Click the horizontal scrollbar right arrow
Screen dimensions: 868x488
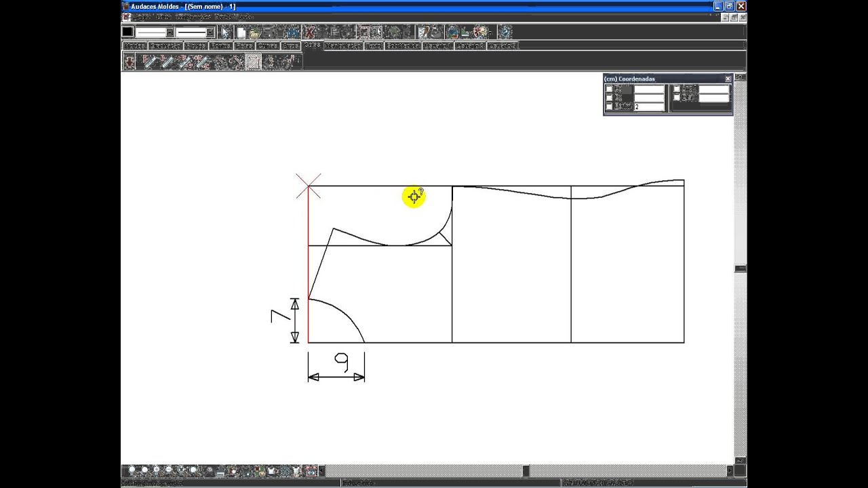[730, 470]
